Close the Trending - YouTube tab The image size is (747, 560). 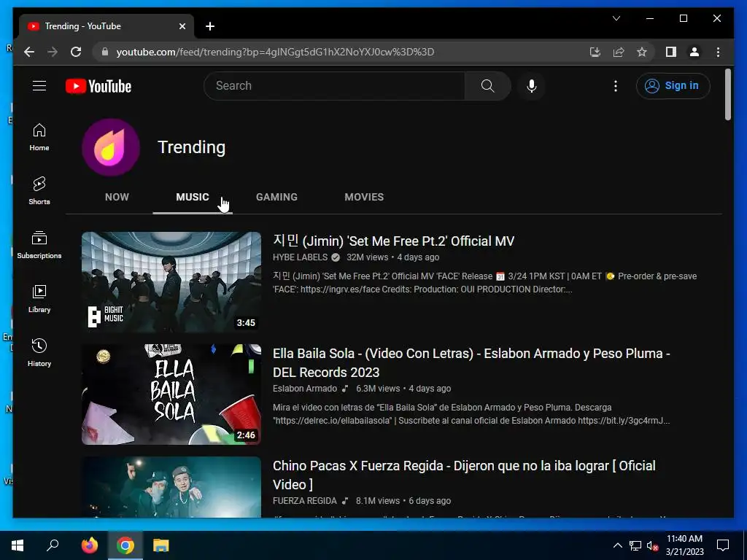(182, 26)
